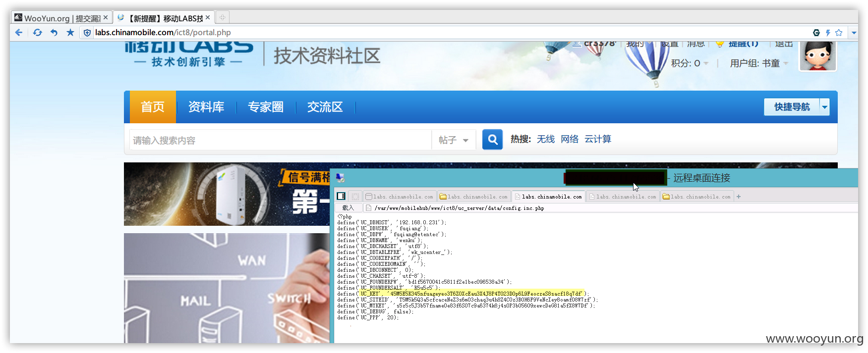Open the 首页 navigation item
This screenshot has width=868, height=353.
[153, 107]
